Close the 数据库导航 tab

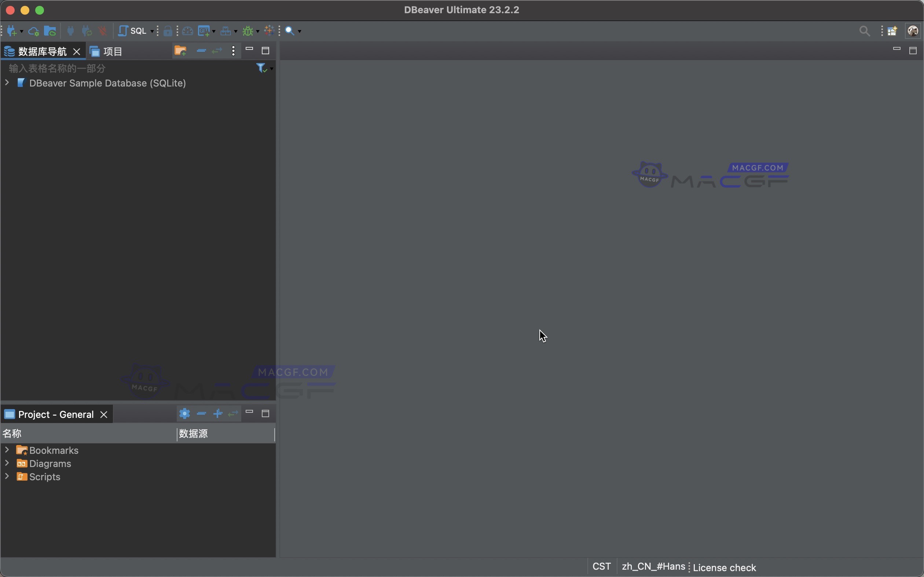point(77,52)
